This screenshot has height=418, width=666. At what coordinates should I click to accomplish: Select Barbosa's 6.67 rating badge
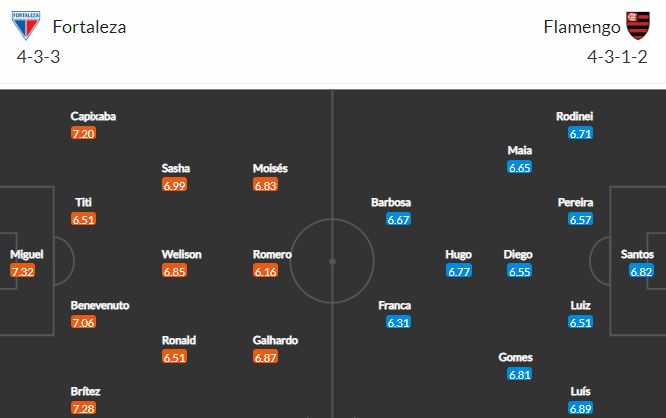[x=398, y=219]
